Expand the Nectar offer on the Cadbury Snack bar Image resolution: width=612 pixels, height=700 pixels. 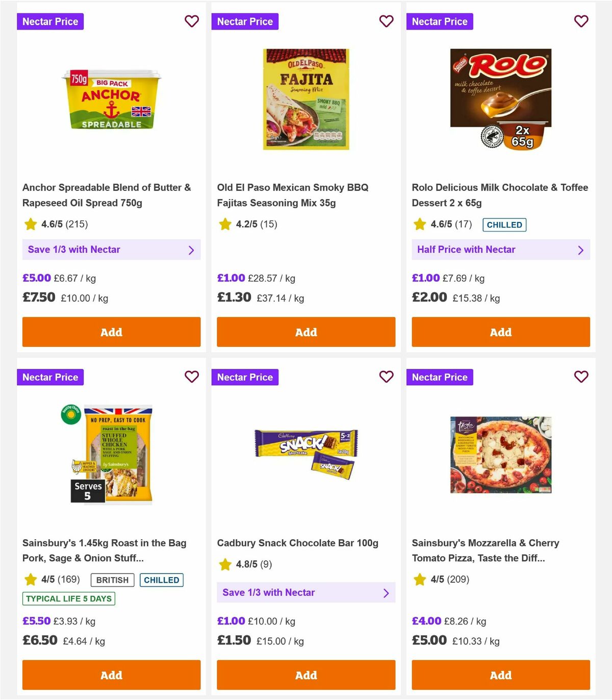pyautogui.click(x=306, y=592)
